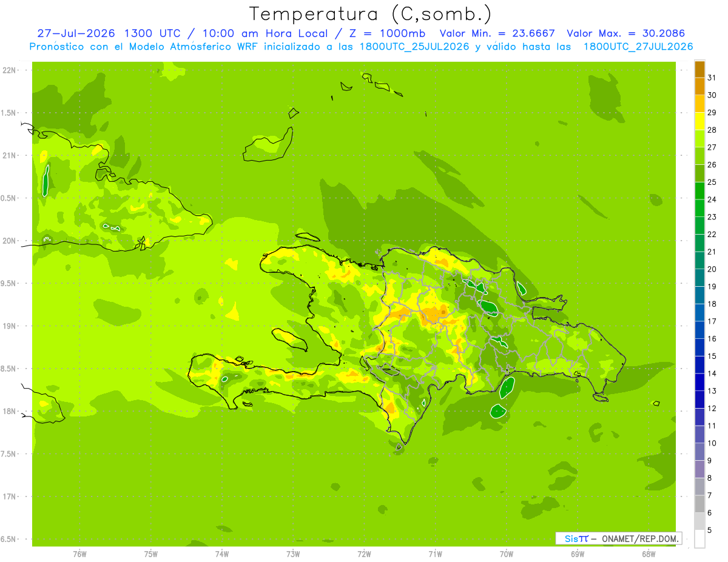Pick the orange legend band between 30 and 31
Screen dimensions: 728x562
(699, 87)
